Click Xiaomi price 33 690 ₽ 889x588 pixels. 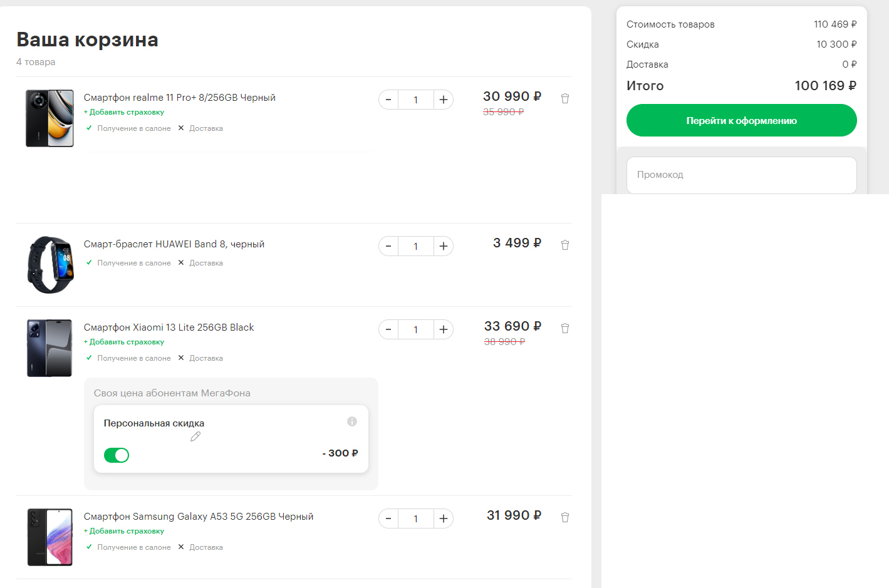click(x=512, y=326)
